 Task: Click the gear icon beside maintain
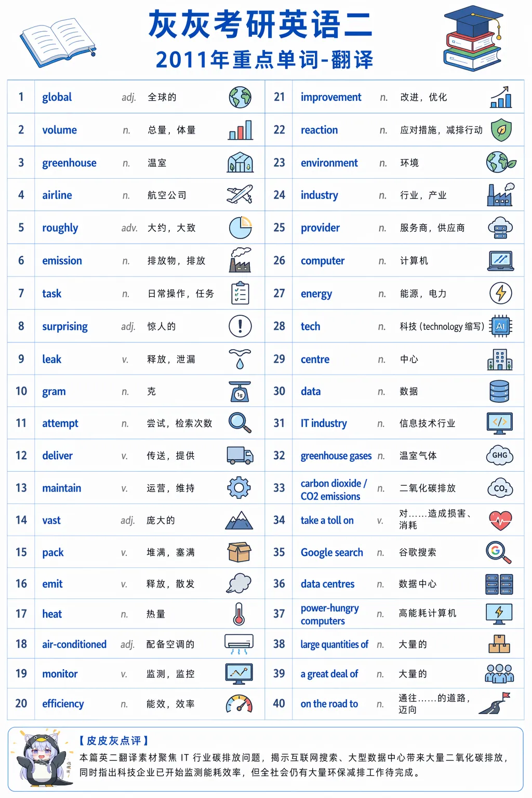pos(239,488)
